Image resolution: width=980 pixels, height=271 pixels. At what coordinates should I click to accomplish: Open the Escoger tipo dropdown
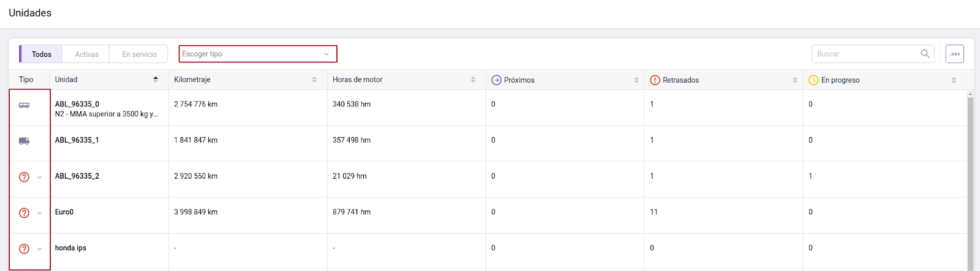pyautogui.click(x=257, y=54)
